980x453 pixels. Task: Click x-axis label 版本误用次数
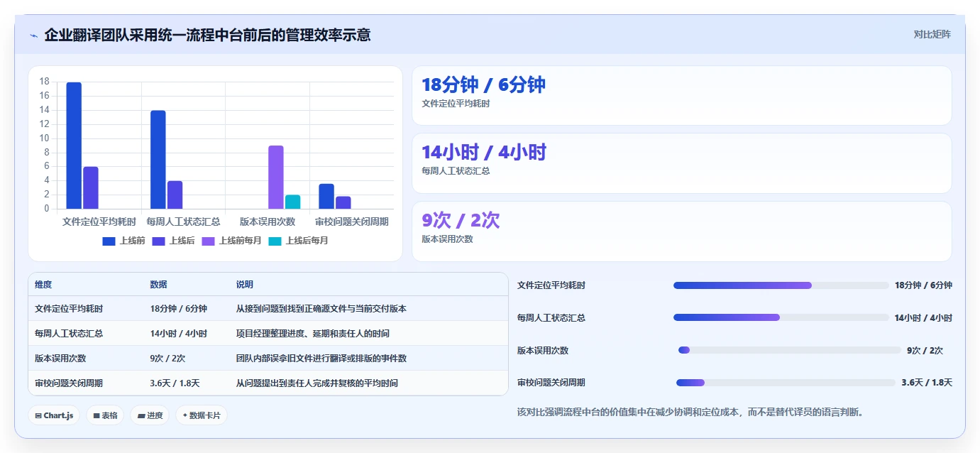(x=268, y=222)
